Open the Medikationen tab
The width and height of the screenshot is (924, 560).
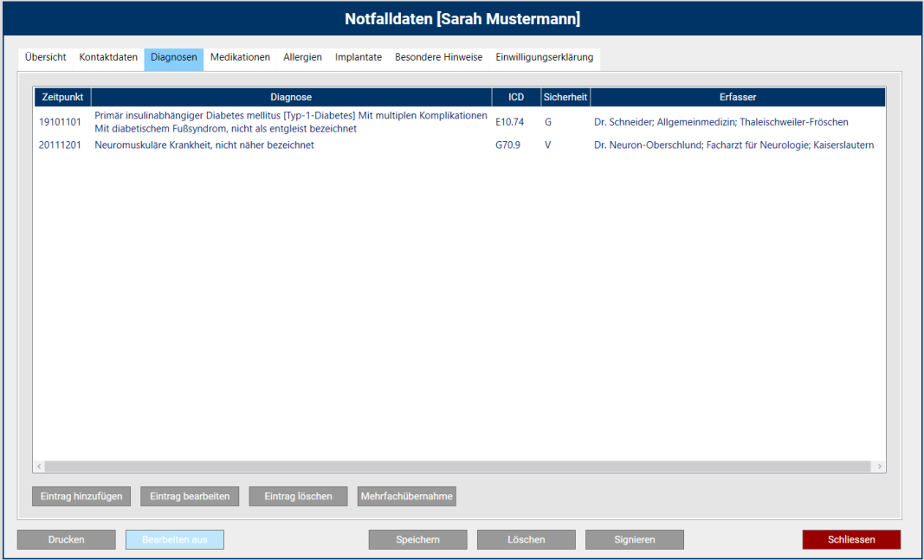(x=240, y=58)
